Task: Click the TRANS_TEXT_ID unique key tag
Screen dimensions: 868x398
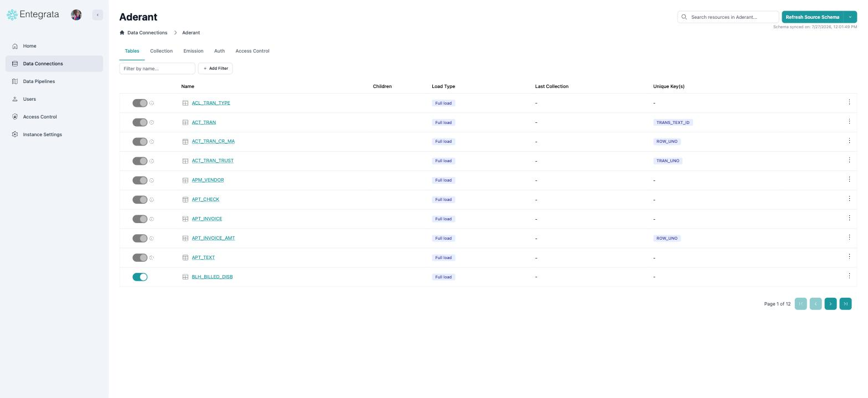Action: click(673, 122)
